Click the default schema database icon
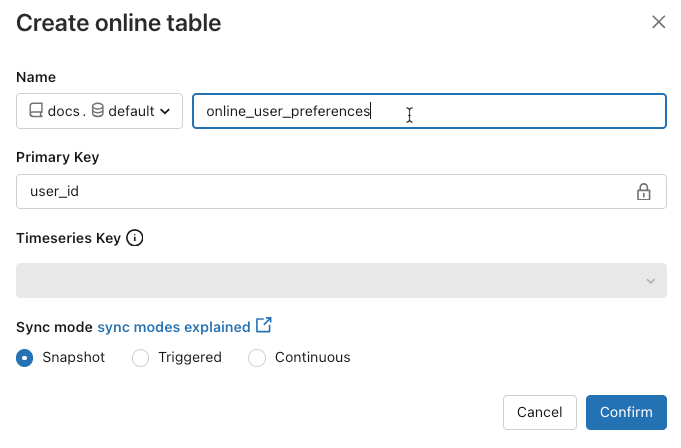This screenshot has width=681, height=448. click(97, 111)
